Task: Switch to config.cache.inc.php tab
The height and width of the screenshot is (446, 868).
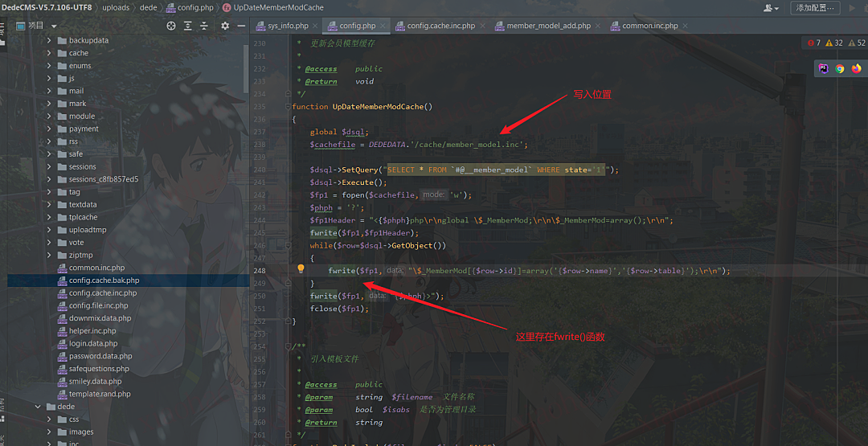Action: coord(440,26)
